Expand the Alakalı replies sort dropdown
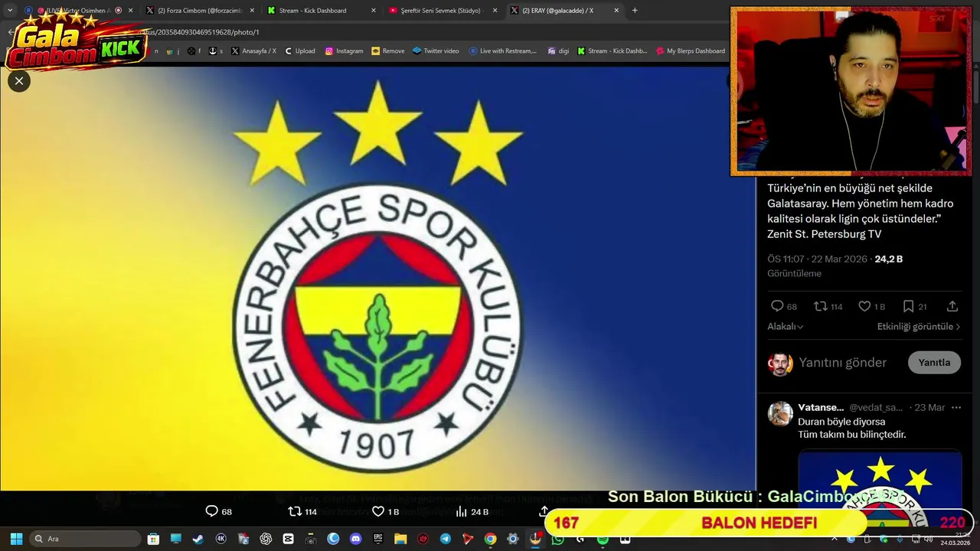Image resolution: width=980 pixels, height=551 pixels. [x=785, y=327]
